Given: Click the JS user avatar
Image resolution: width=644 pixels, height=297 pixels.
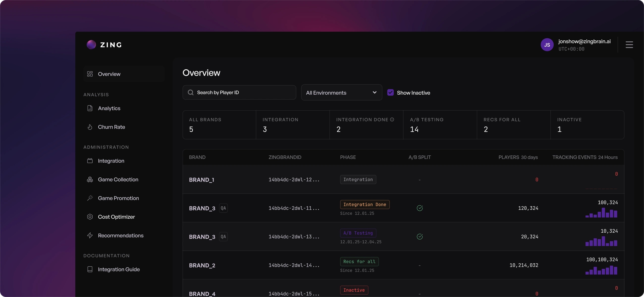Looking at the screenshot, I should click(547, 45).
